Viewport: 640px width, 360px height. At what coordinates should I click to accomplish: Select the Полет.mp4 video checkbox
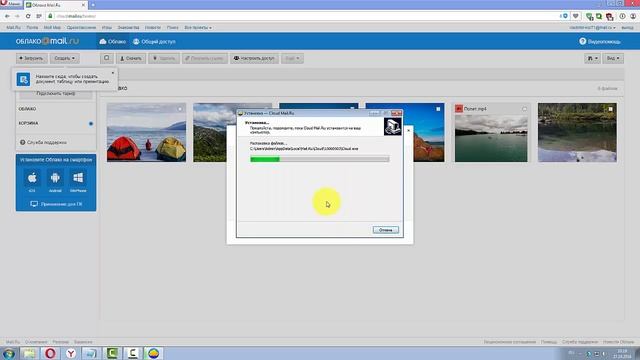point(524,109)
